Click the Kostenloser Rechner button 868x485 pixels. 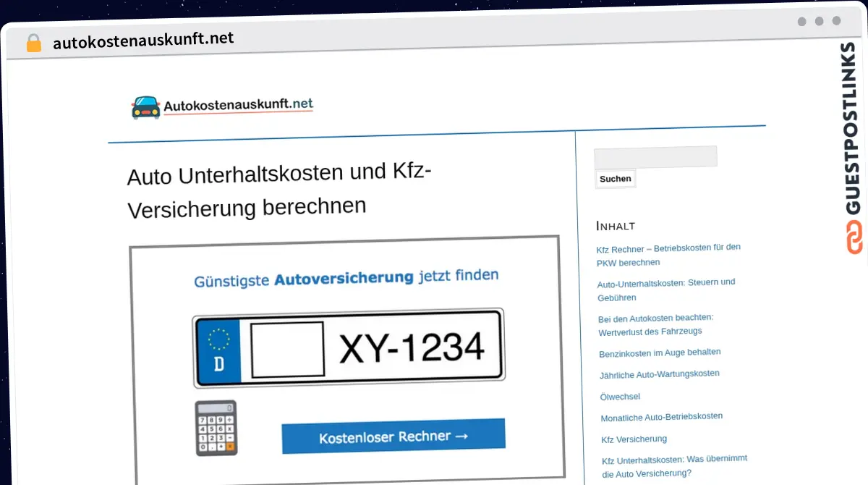(393, 436)
